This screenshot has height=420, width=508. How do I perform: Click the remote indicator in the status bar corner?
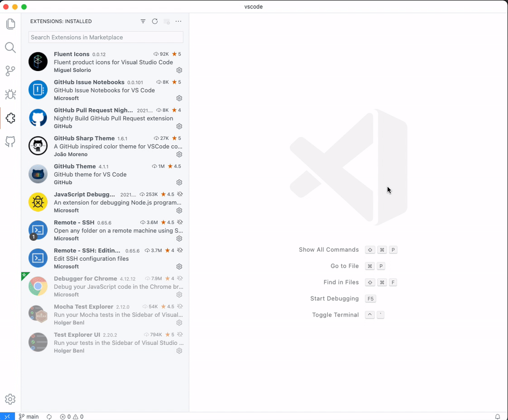[x=7, y=416]
